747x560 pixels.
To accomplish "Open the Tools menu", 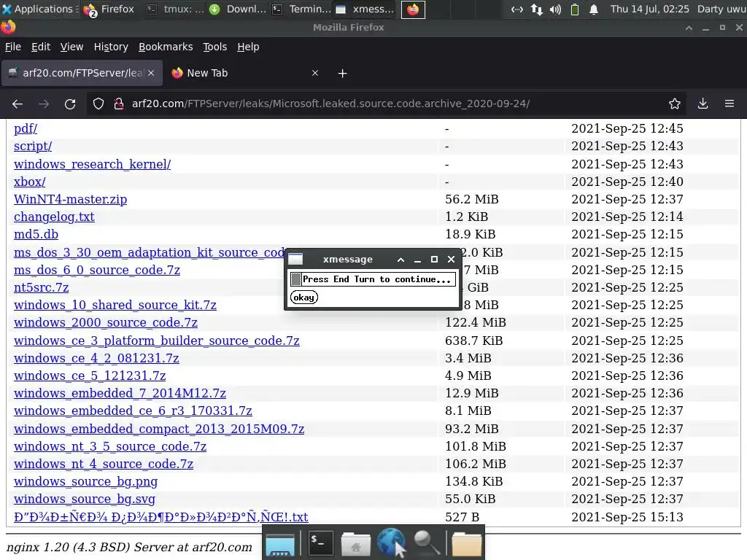I will pyautogui.click(x=215, y=47).
